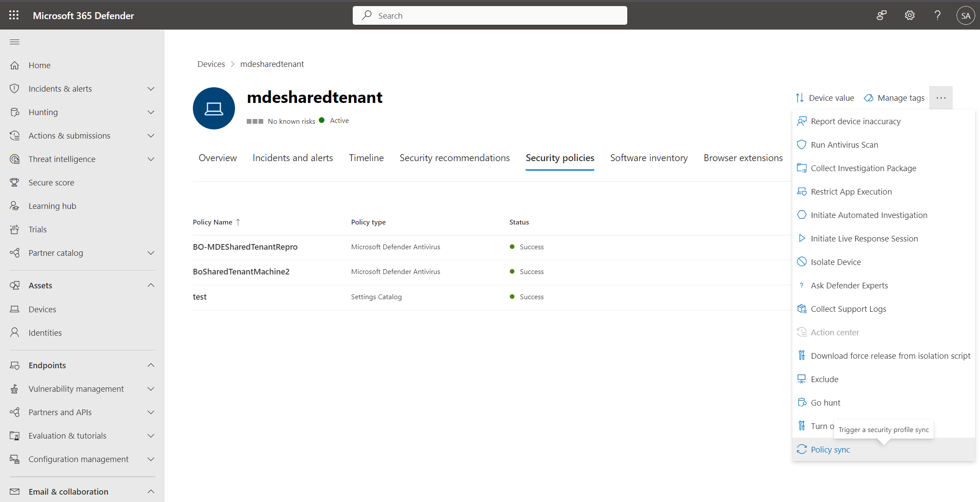Select the Go hunt icon
Screen dimensions: 980x502
tap(802, 402)
